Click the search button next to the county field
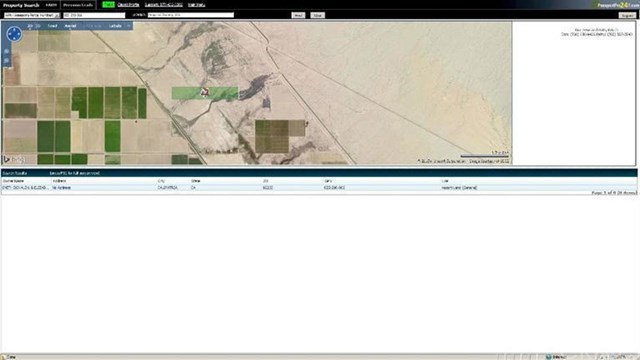 point(298,15)
